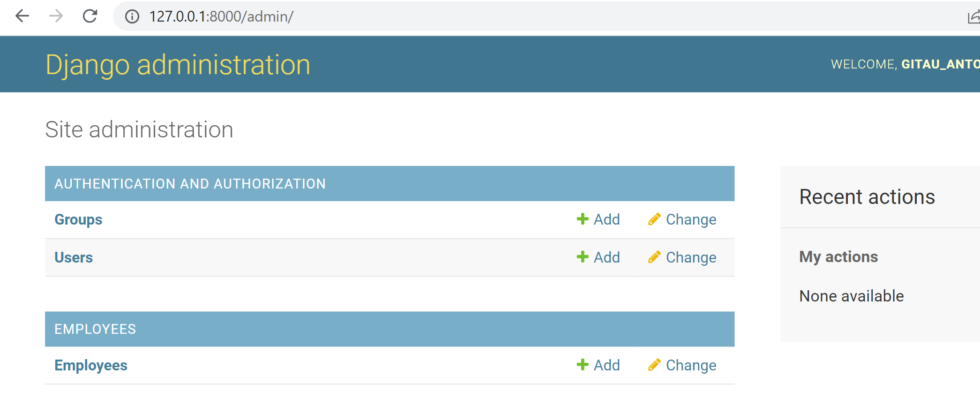Click the share icon in the address bar
The height and width of the screenshot is (414, 980).
973,17
